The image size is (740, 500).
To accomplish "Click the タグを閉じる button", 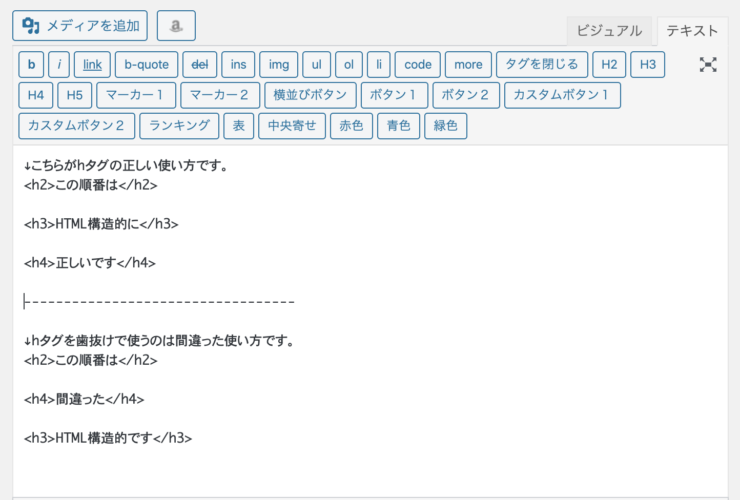I will pos(542,65).
